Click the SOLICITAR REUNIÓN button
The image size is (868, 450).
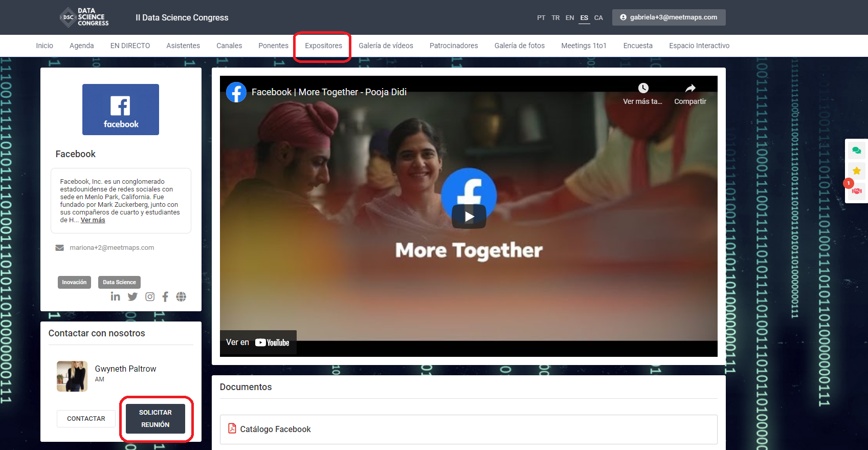(155, 418)
